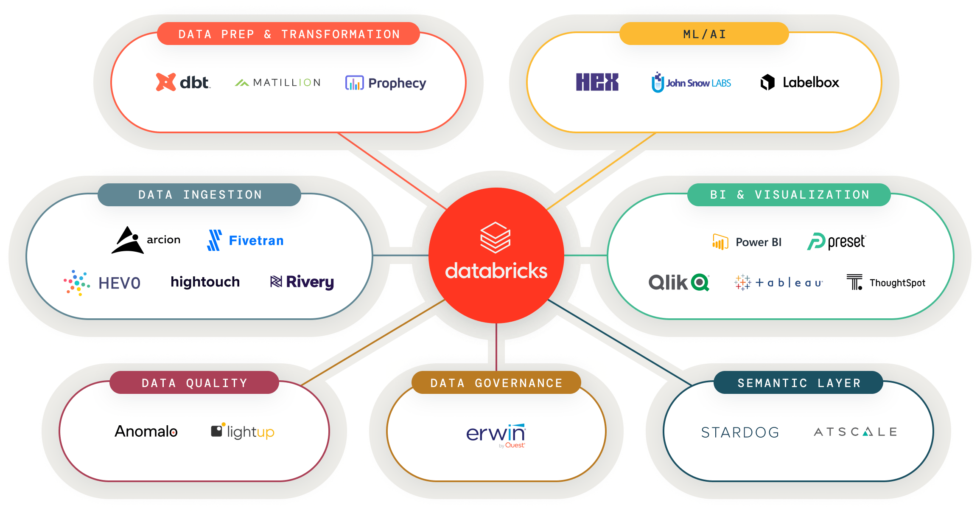Click the ThoughtSpot logo
980x511 pixels.
click(x=886, y=282)
